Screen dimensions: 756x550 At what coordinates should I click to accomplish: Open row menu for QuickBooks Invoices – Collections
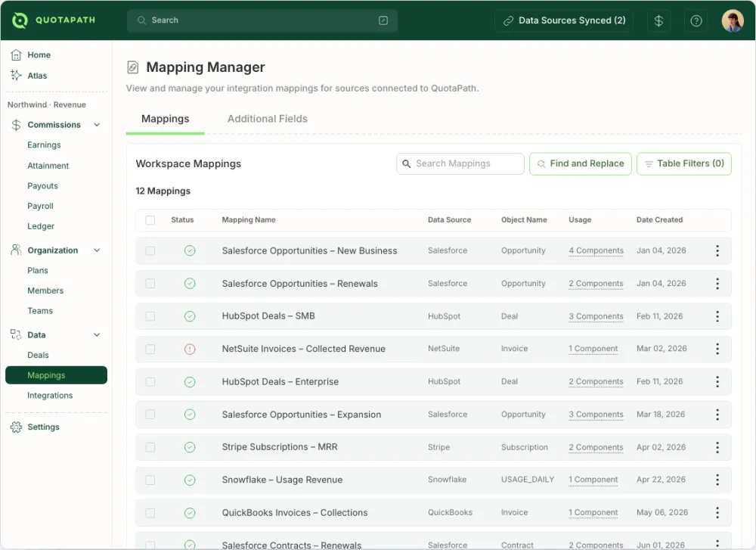(x=717, y=513)
